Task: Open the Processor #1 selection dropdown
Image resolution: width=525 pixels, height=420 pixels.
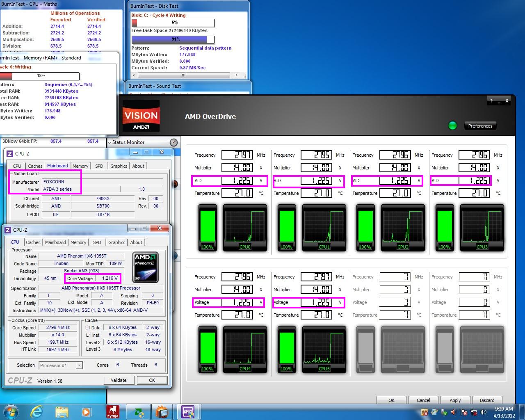Action: [61, 365]
